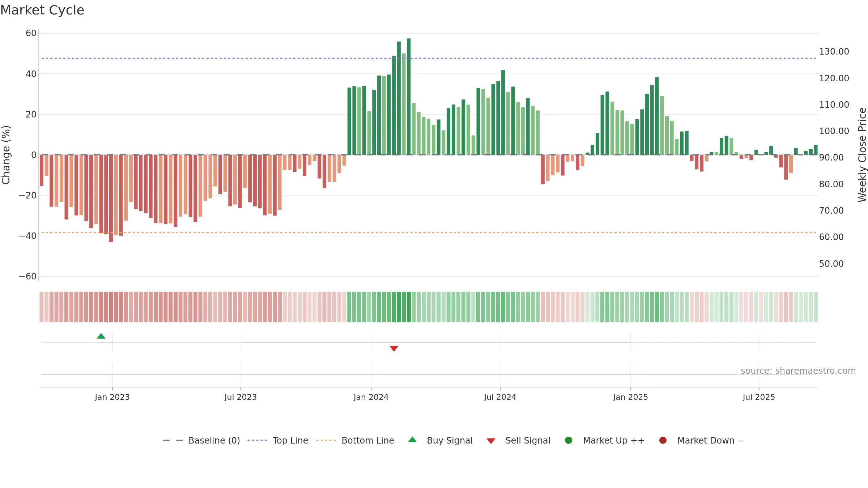
Task: Click the −40 tick on Change axis
Action: (28, 236)
